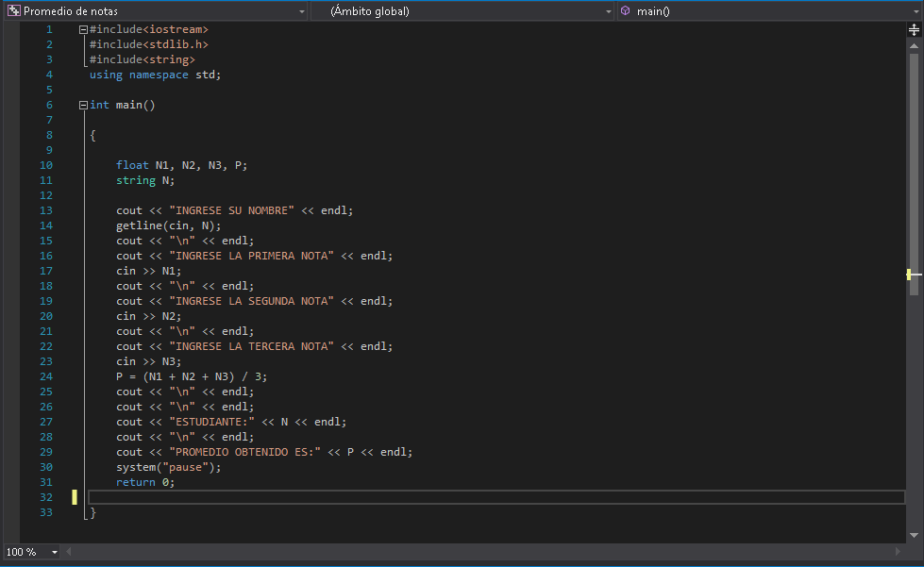Click the "INGRESE SU NOMBRE" string
924x567 pixels.
point(231,210)
